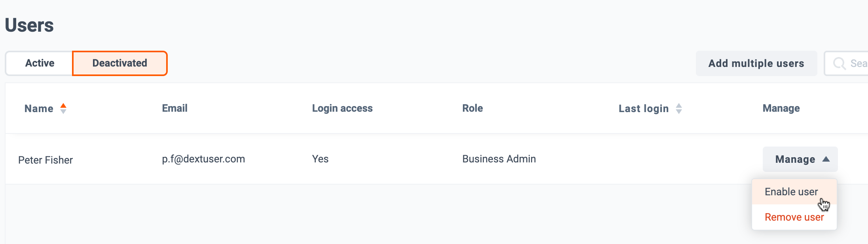Click the Users page heading
Screen dimensions: 868x244
[29, 25]
